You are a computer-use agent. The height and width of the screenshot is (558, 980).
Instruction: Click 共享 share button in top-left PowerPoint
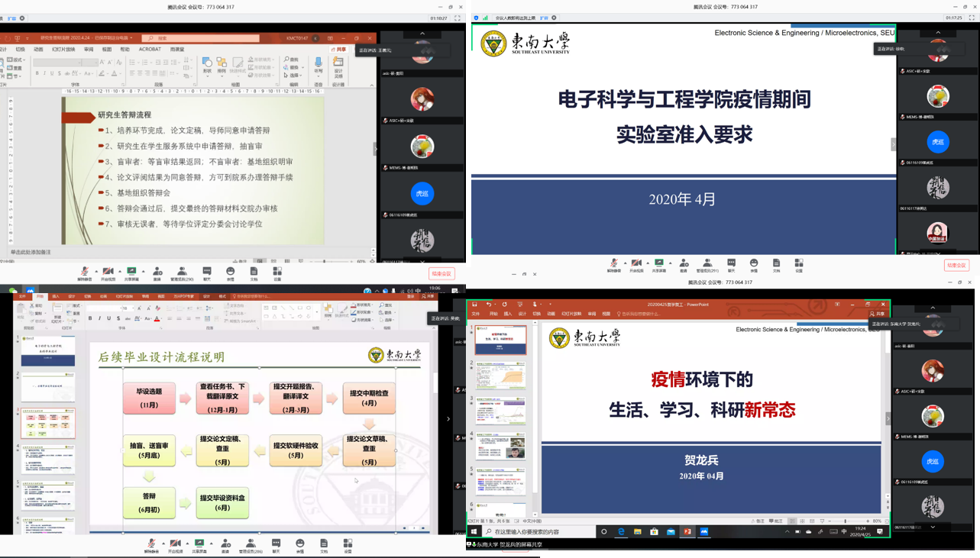(x=339, y=49)
